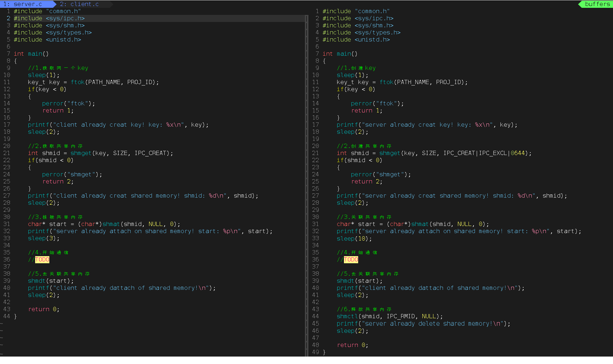Click '#include <sys/ipc.h>' in left pane
This screenshot has height=364, width=613.
49,18
